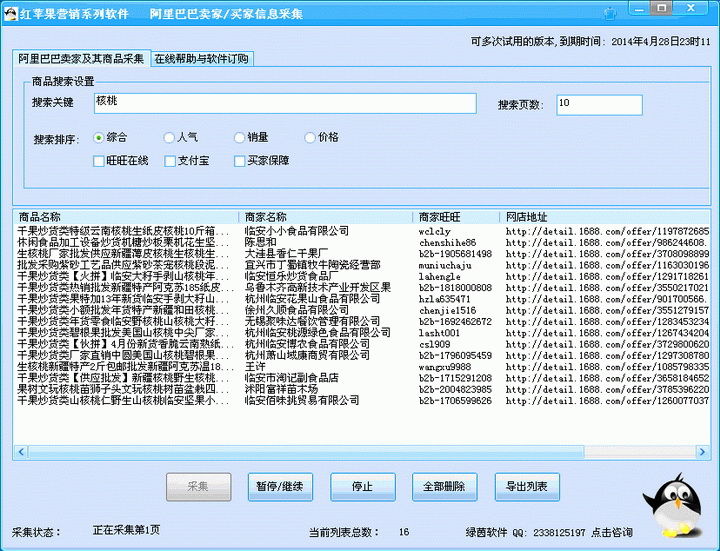Click the penguin app icon in title bar
720x551 pixels.
10,13
